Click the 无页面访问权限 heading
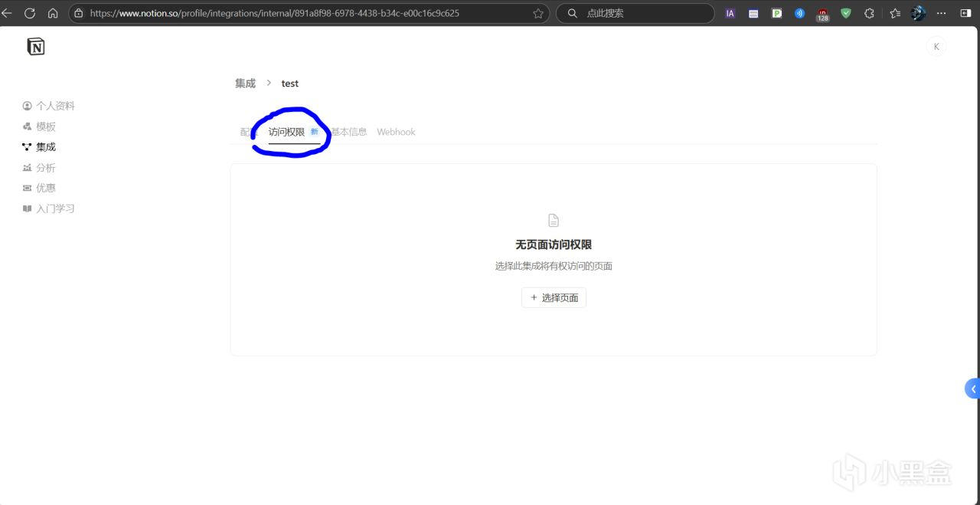Image resolution: width=980 pixels, height=505 pixels. click(554, 244)
